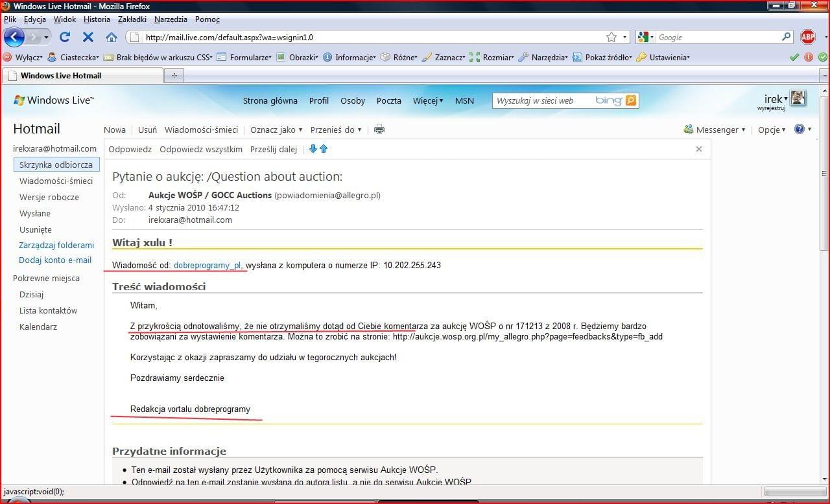The height and width of the screenshot is (504, 830).
Task: Open the Różne toolbar menu
Action: click(399, 57)
